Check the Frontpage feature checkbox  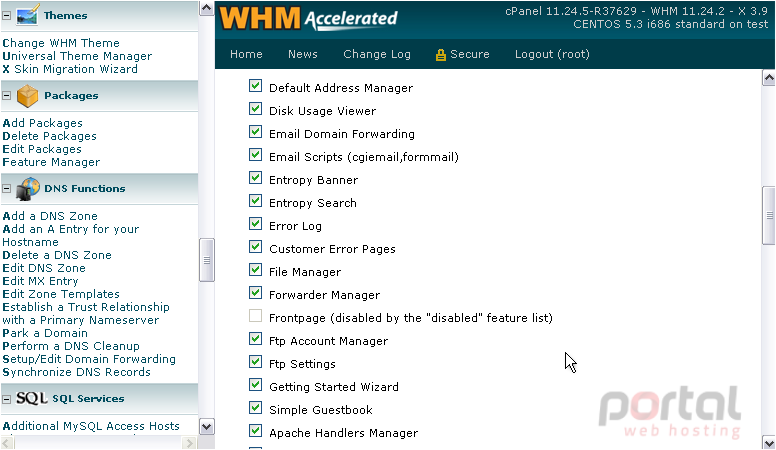[255, 316]
